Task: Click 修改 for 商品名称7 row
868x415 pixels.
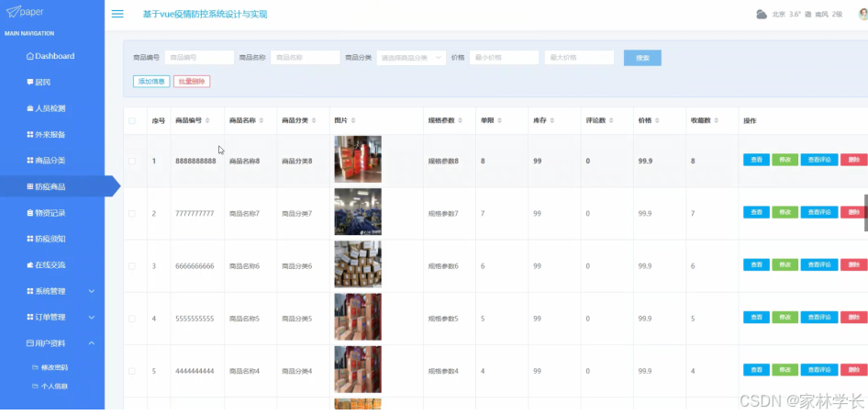Action: tap(785, 212)
